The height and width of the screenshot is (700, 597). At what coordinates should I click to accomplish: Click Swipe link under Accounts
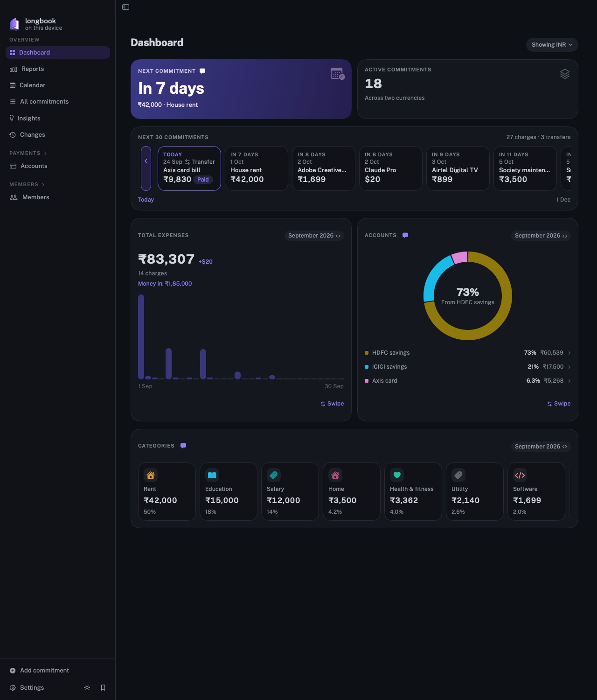(x=559, y=404)
